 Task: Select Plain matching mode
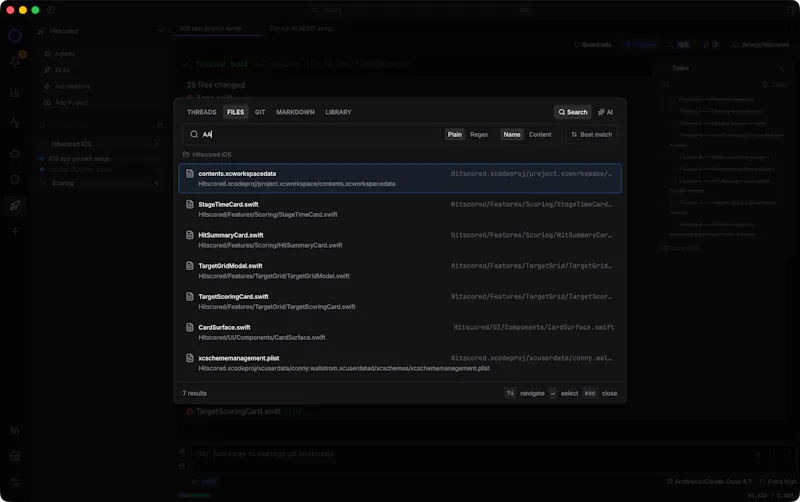(x=455, y=135)
